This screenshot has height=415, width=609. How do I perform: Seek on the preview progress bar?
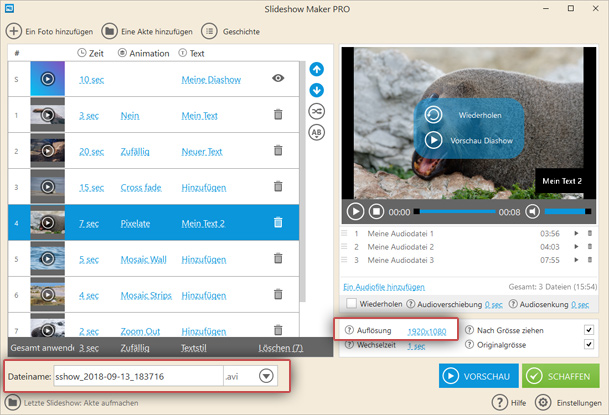454,212
